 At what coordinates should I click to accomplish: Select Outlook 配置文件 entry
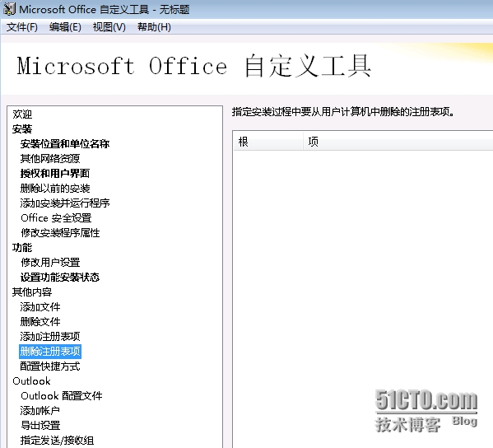pos(62,396)
